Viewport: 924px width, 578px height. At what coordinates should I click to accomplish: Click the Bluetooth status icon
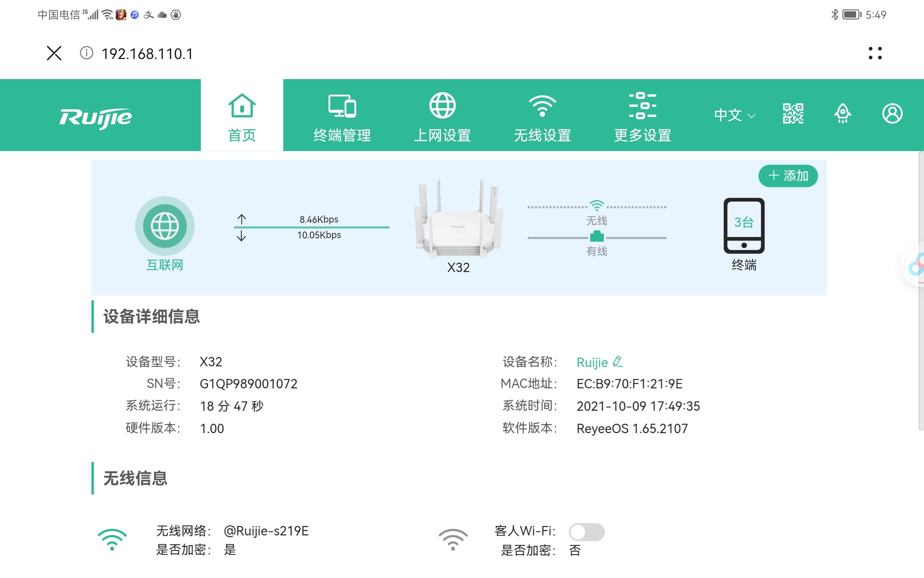(x=834, y=14)
